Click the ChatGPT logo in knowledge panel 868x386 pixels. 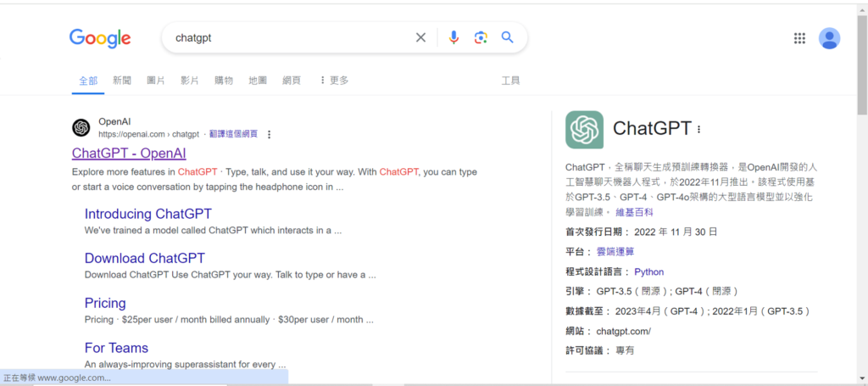(x=584, y=130)
